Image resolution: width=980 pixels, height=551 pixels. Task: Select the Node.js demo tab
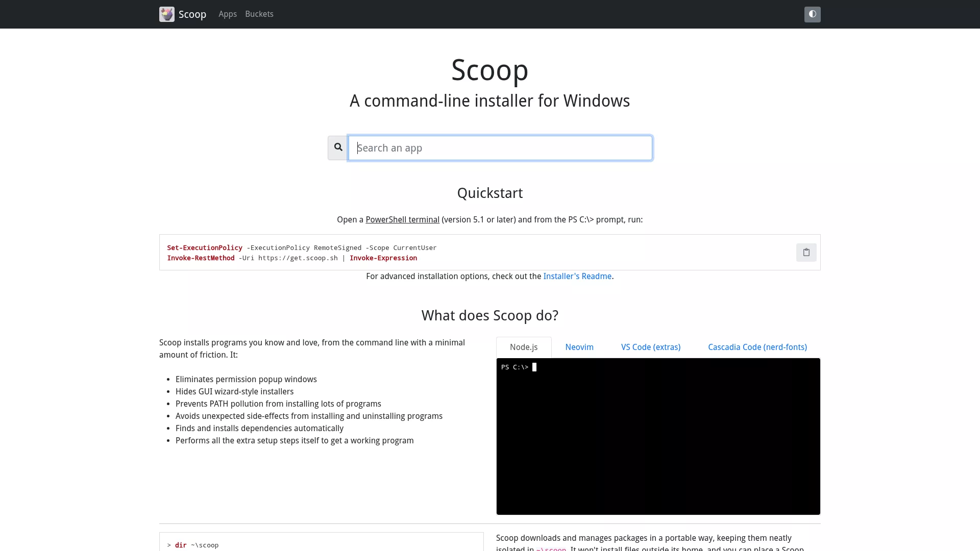[524, 347]
